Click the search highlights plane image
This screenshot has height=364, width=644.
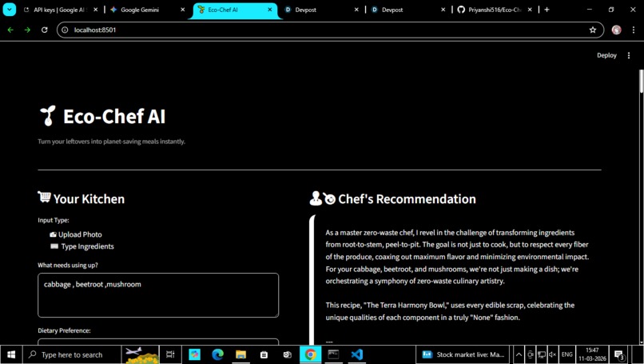[141, 354]
